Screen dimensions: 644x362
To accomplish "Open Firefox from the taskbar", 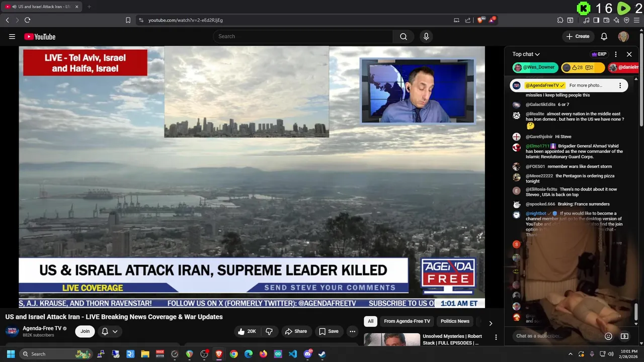I will 263,354.
